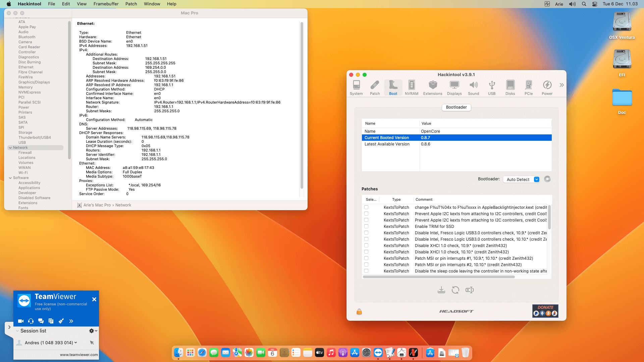Expand toolbar overflow chevron in Hackintool

coord(561,85)
